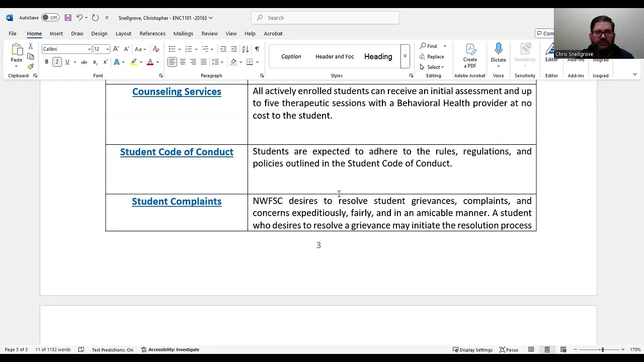
Task: Undo the last action
Action: point(79,18)
